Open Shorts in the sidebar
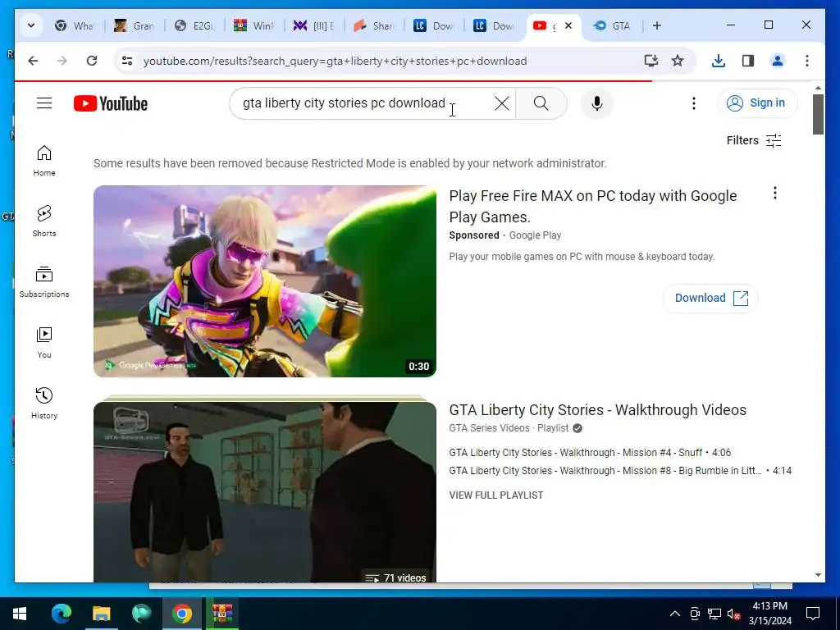840x630 pixels. point(44,221)
